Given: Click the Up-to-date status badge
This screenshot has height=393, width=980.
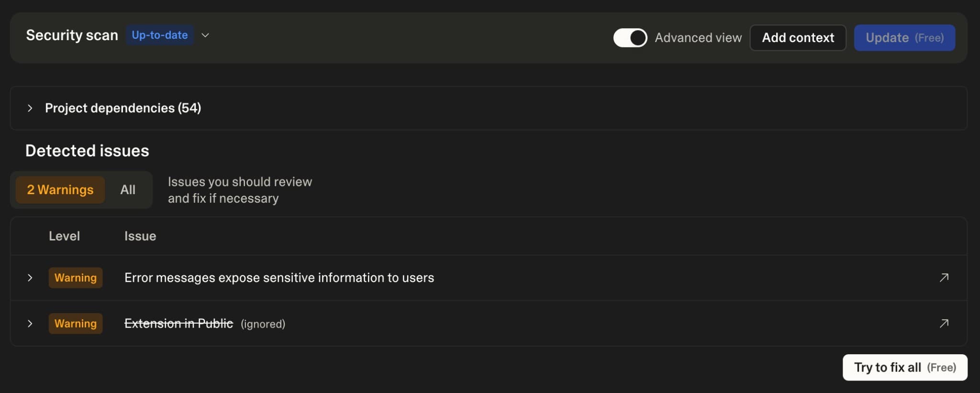Looking at the screenshot, I should click(x=159, y=35).
